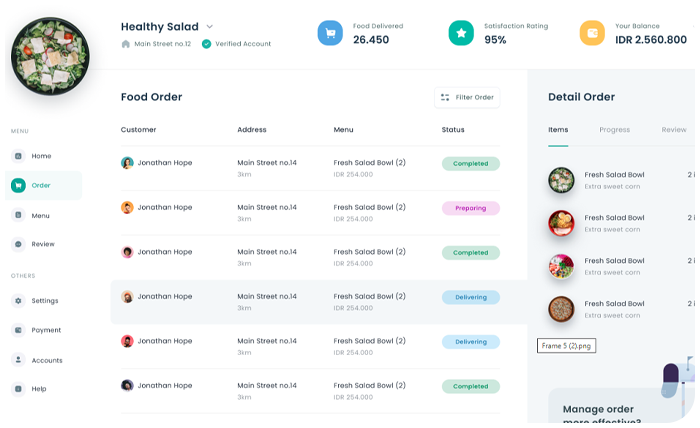Expand the Healthy Salad dropdown chevron
This screenshot has width=700, height=428.
tap(209, 27)
